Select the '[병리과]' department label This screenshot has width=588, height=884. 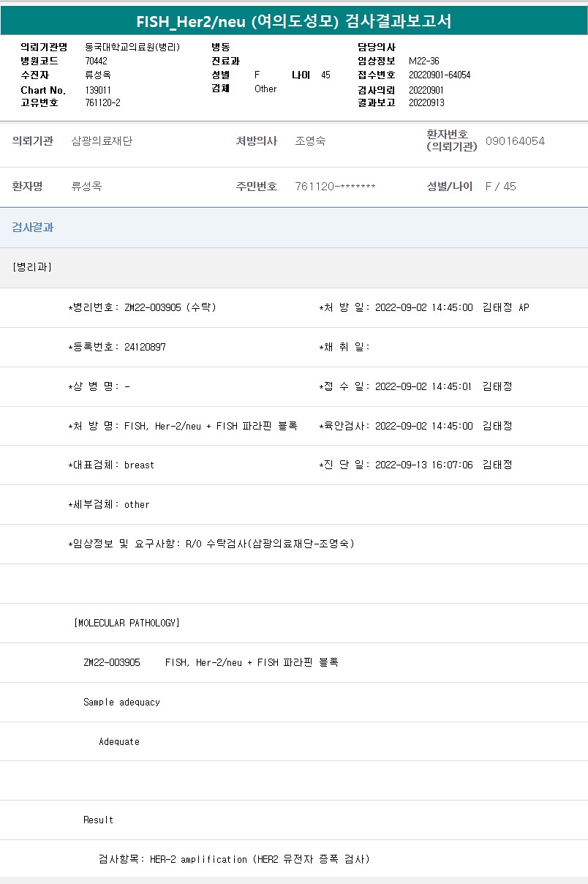(x=31, y=266)
